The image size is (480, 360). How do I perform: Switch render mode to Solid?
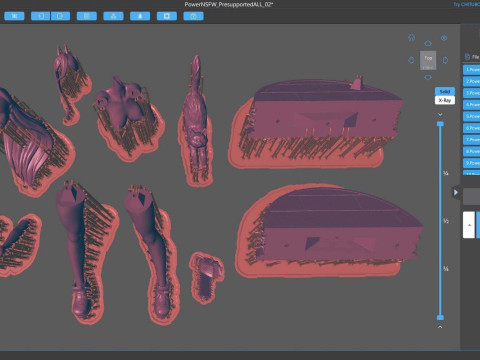pos(445,91)
